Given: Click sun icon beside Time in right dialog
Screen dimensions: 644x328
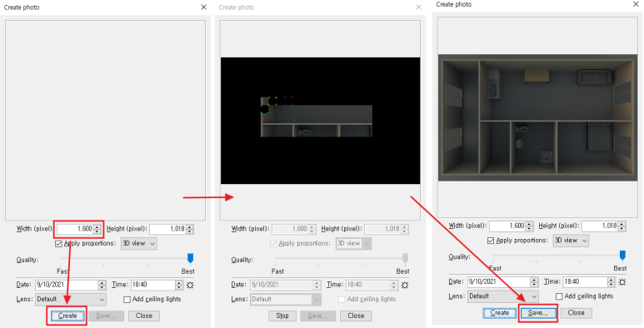Looking at the screenshot, I should coord(622,282).
